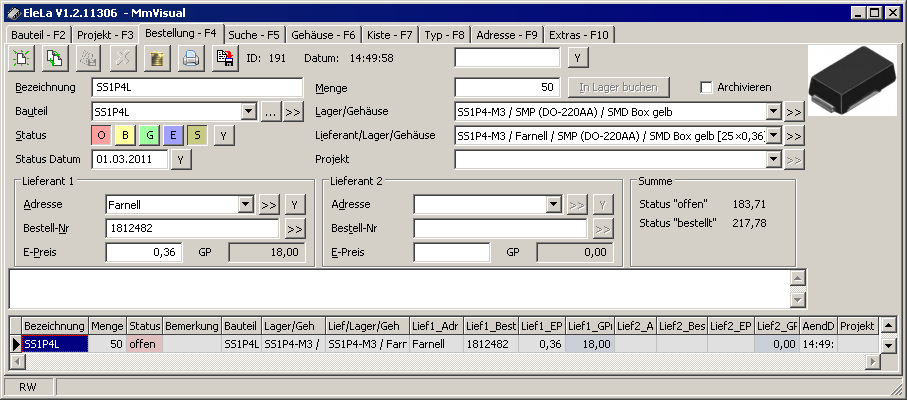Click the large remarks text area

coord(400,289)
